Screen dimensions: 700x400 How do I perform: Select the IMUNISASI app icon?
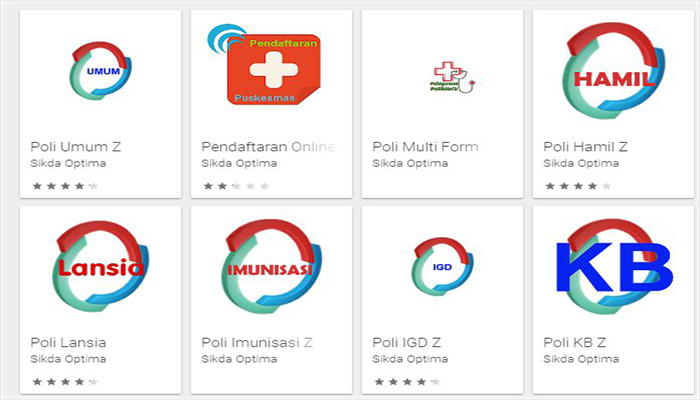tap(271, 267)
